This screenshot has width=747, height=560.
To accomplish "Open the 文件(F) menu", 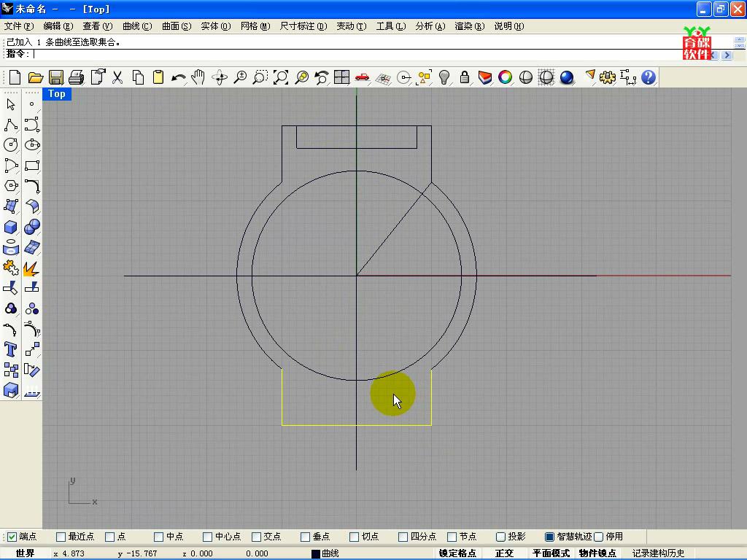I will click(x=19, y=26).
